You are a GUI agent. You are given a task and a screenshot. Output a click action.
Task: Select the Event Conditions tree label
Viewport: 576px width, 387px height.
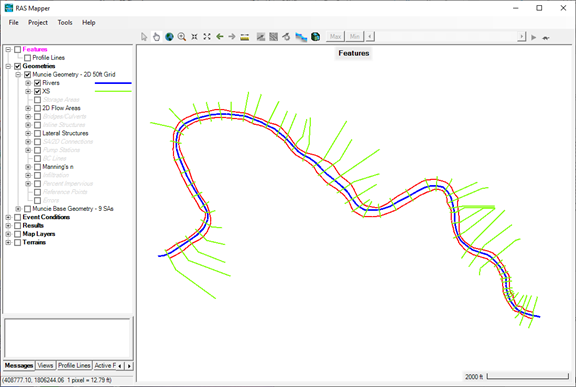tap(46, 217)
